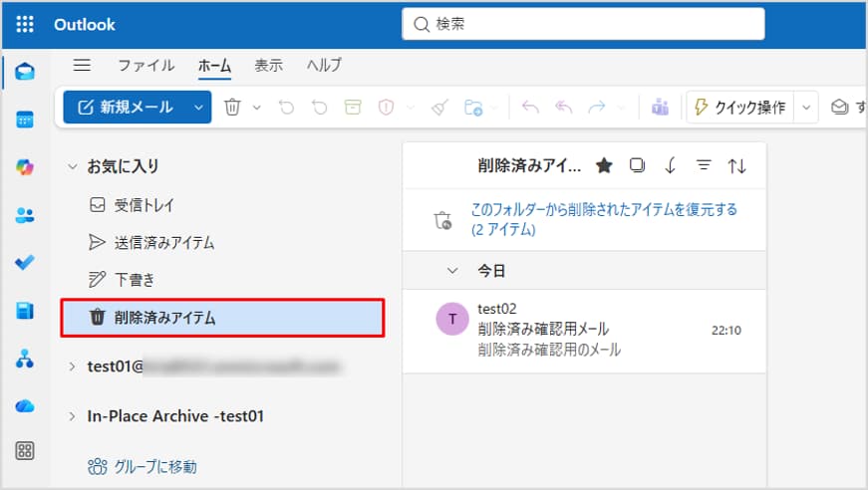This screenshot has width=868, height=490.
Task: Open the People contacts icon
Action: (x=25, y=215)
